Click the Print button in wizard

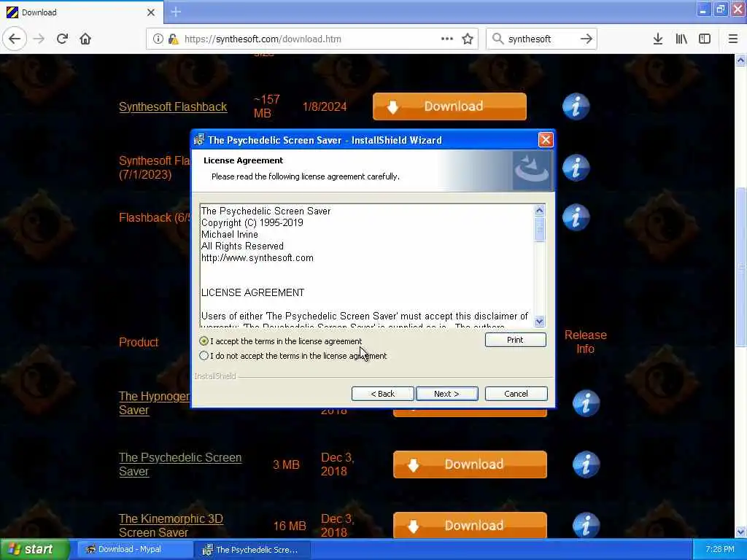tap(515, 340)
